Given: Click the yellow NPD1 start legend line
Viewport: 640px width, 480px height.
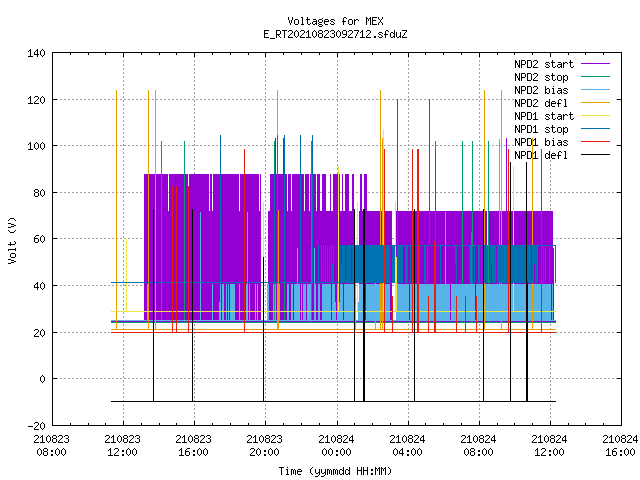Looking at the screenshot, I should (595, 116).
